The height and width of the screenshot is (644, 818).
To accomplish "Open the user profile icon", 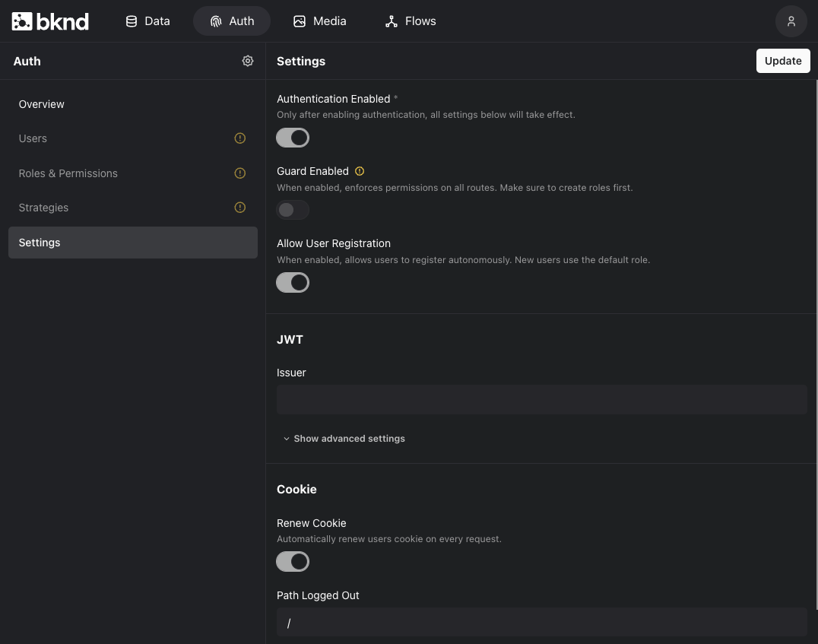I will (791, 21).
